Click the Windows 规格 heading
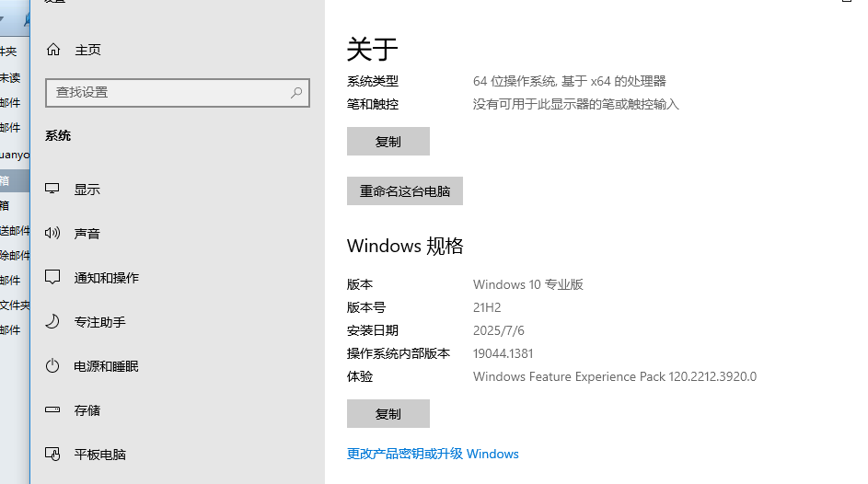Image resolution: width=868 pixels, height=484 pixels. 405,246
